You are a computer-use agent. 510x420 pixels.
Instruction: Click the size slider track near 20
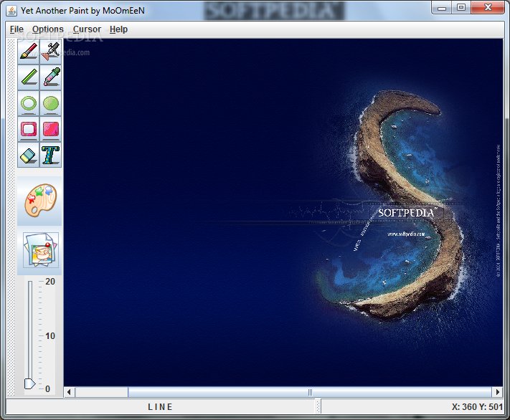coord(30,284)
